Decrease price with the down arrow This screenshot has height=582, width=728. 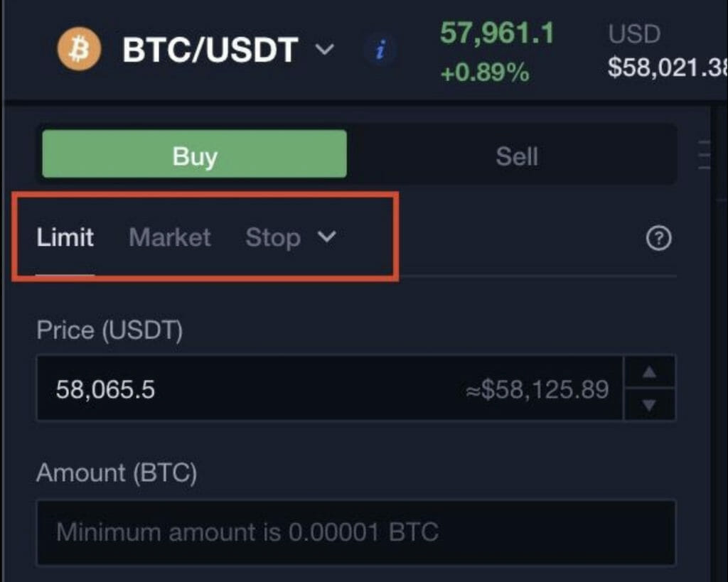(649, 405)
